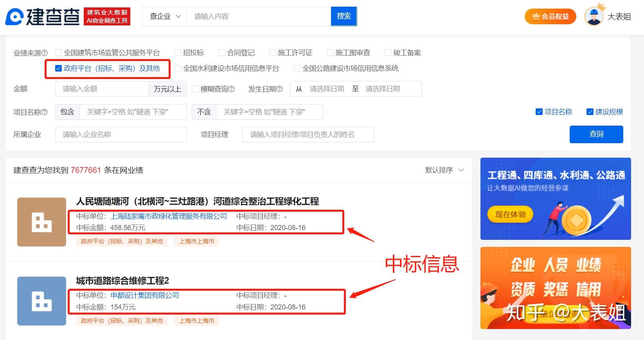Open 申都设计集团有限公司 company link

click(x=145, y=295)
